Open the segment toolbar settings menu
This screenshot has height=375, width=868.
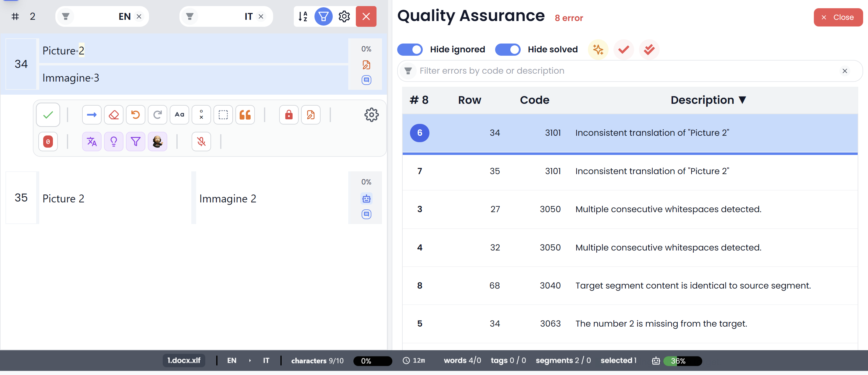(372, 115)
